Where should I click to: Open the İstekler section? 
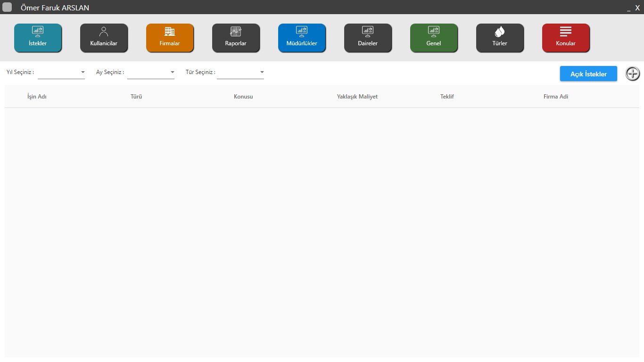[x=38, y=38]
